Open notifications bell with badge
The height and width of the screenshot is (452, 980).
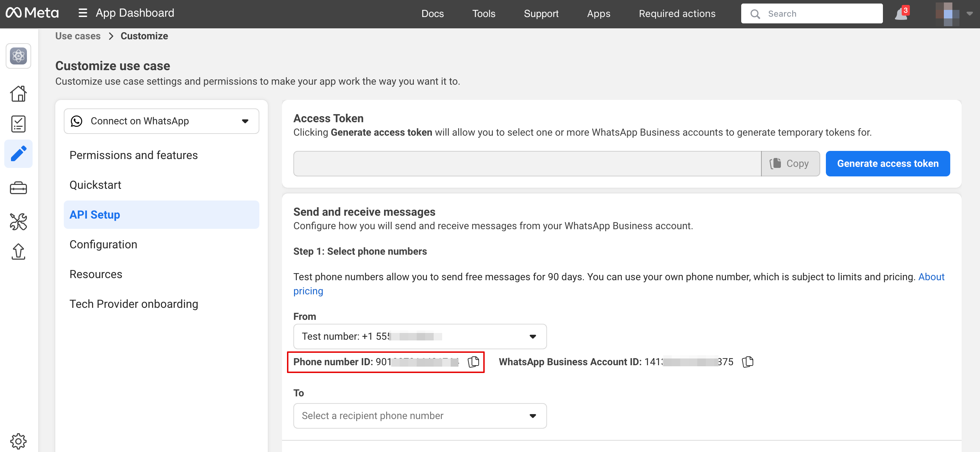click(x=901, y=14)
